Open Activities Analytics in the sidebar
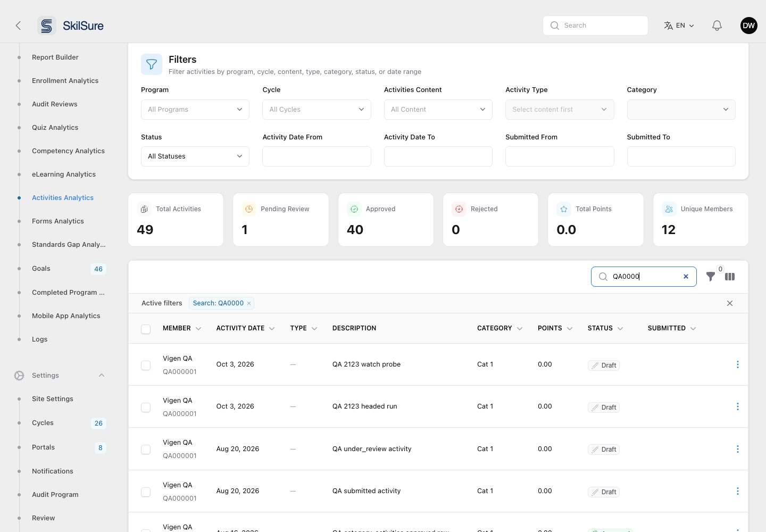 coord(63,198)
